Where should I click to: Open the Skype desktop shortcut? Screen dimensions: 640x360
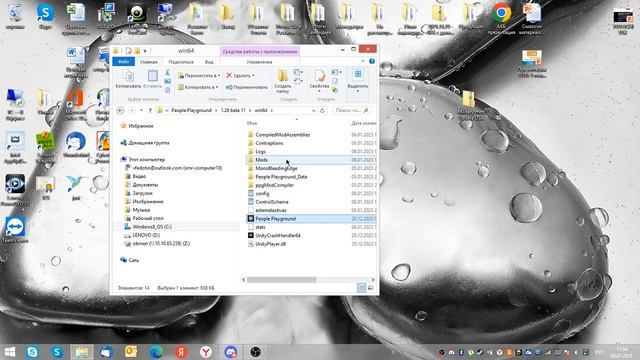[45, 17]
